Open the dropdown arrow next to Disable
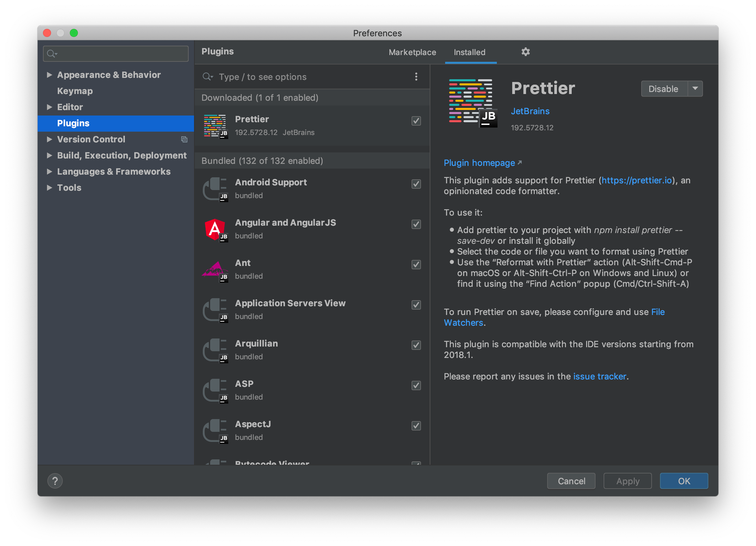Image resolution: width=756 pixels, height=546 pixels. click(x=695, y=89)
